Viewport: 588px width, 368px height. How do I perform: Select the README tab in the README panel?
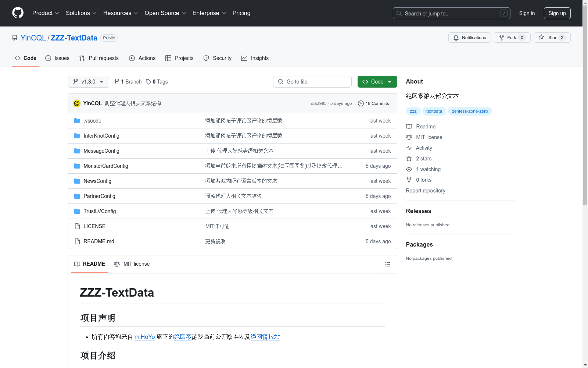click(x=90, y=264)
